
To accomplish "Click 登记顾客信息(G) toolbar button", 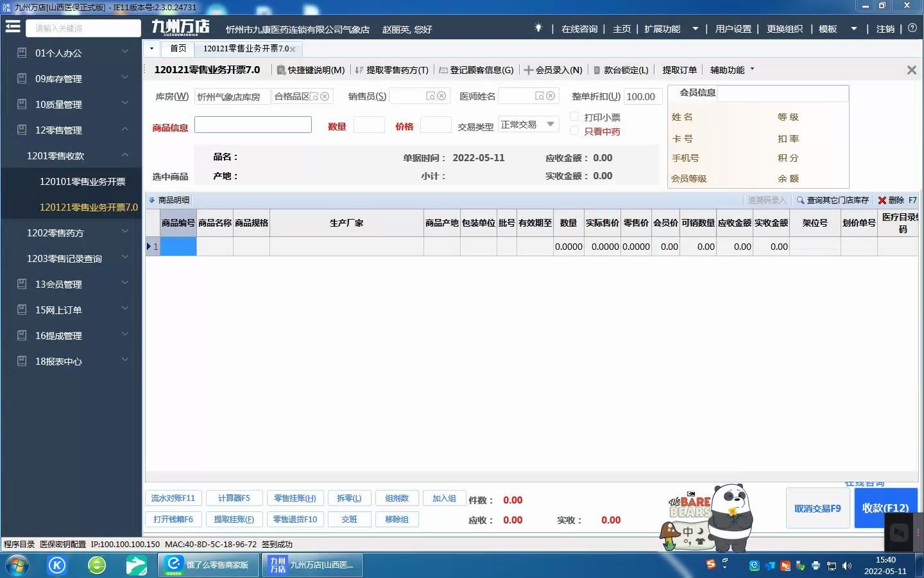I will click(477, 70).
